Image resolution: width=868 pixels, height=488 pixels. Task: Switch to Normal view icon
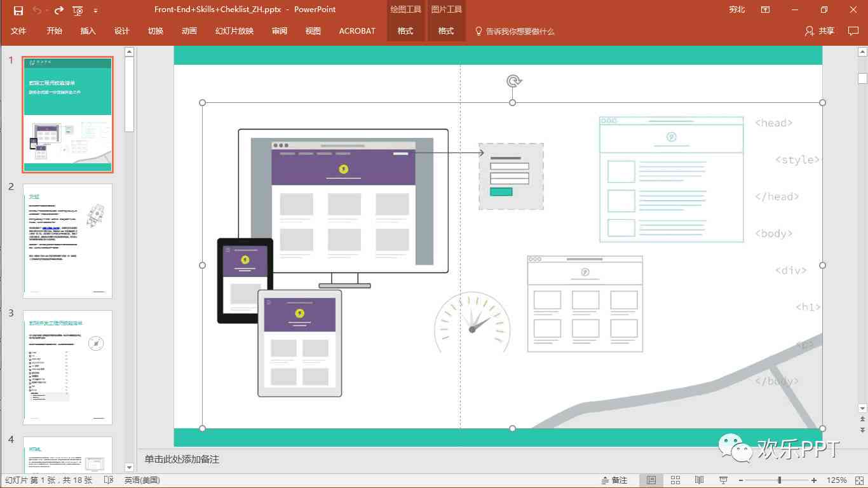tap(651, 480)
